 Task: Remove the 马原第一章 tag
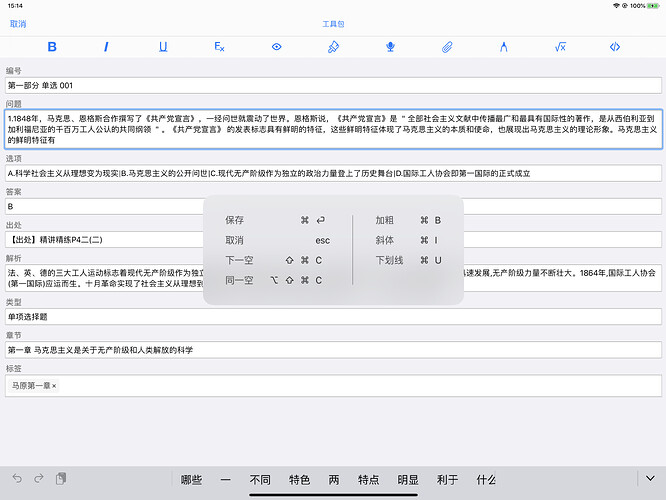[54, 386]
